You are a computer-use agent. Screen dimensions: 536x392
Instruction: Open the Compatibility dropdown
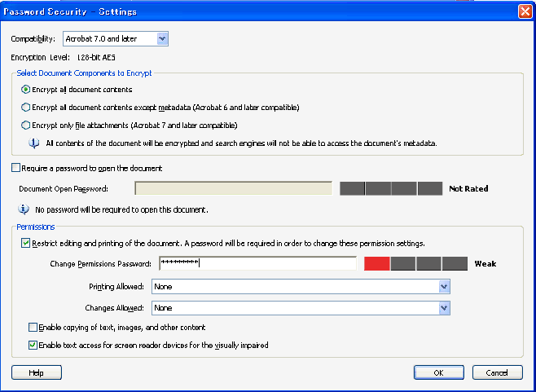click(161, 38)
